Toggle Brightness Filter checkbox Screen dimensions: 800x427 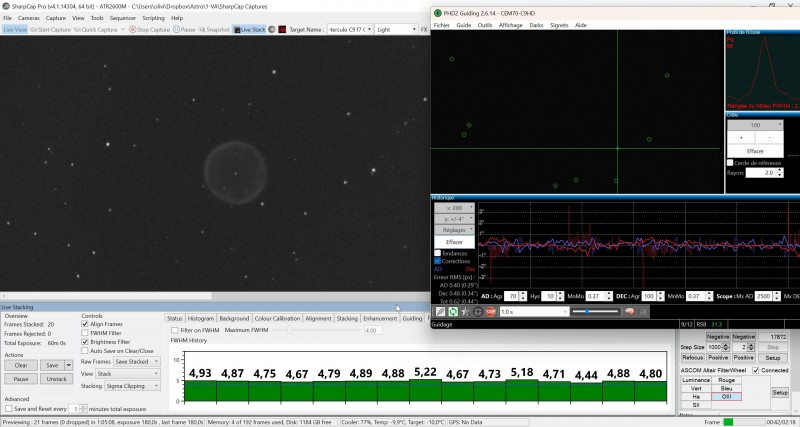[85, 342]
